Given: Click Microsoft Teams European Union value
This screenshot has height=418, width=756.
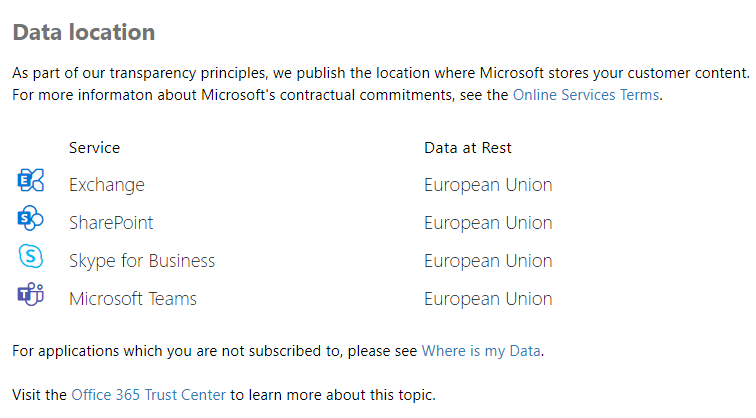Looking at the screenshot, I should point(488,299).
